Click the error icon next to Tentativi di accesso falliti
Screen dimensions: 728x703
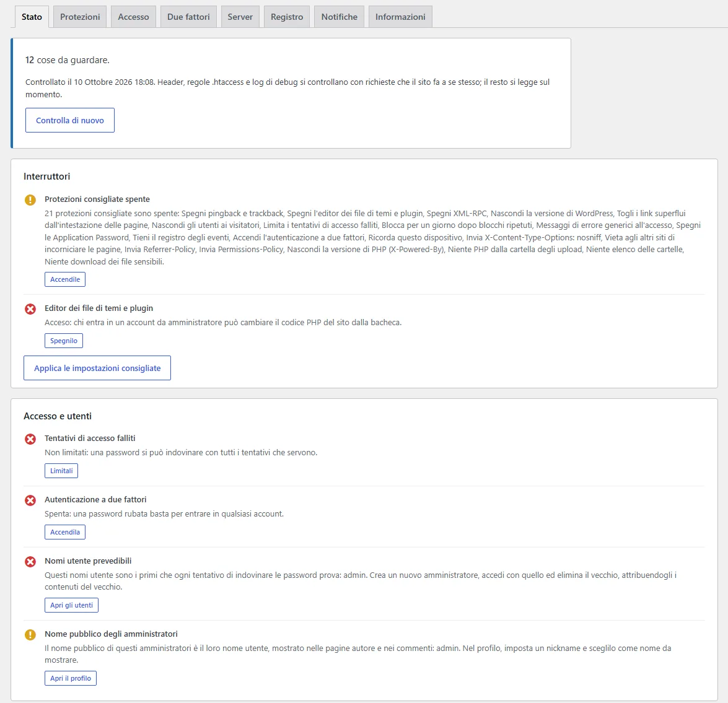pyautogui.click(x=30, y=439)
